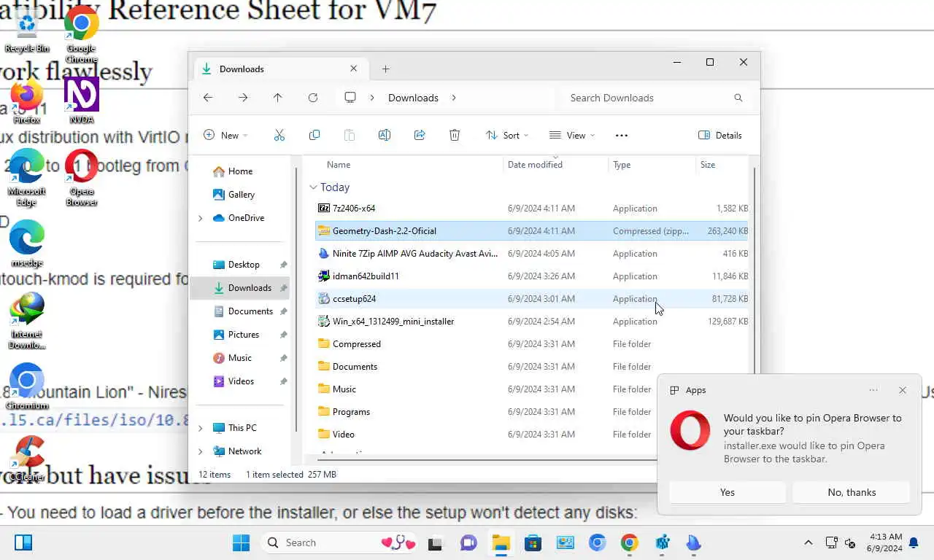Select Firefox desktop shortcut
Image resolution: width=934 pixels, height=560 pixels.
click(27, 102)
